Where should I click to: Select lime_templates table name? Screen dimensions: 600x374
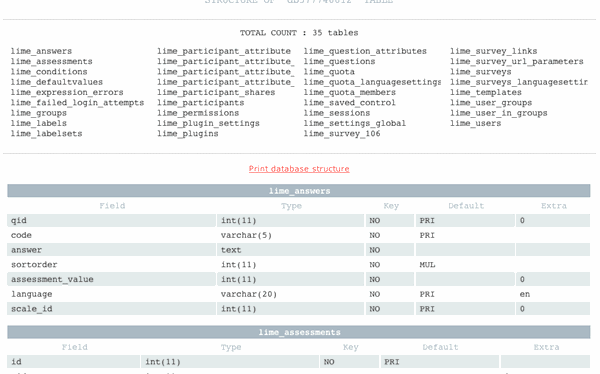(486, 93)
